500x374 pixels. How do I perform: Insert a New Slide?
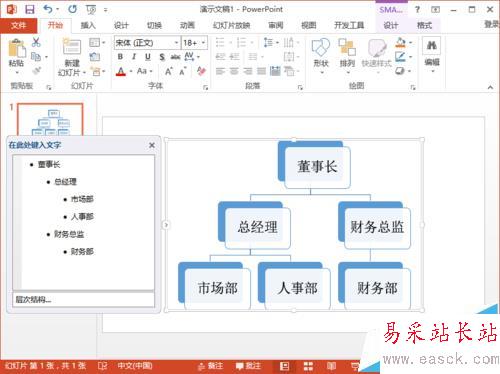pyautogui.click(x=72, y=57)
